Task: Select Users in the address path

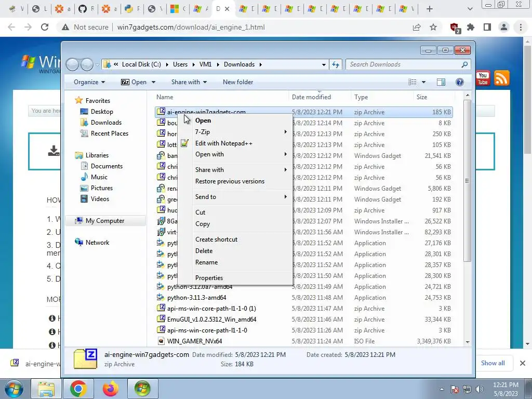Action: click(180, 64)
